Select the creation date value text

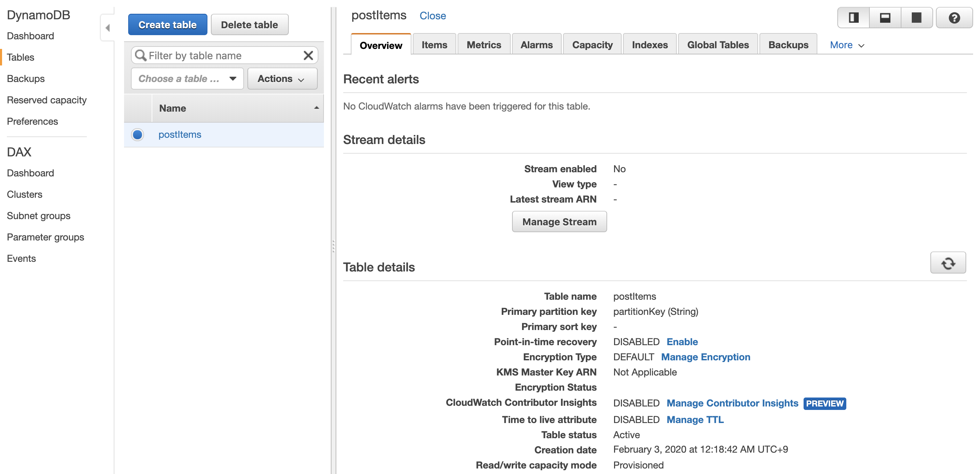(701, 449)
